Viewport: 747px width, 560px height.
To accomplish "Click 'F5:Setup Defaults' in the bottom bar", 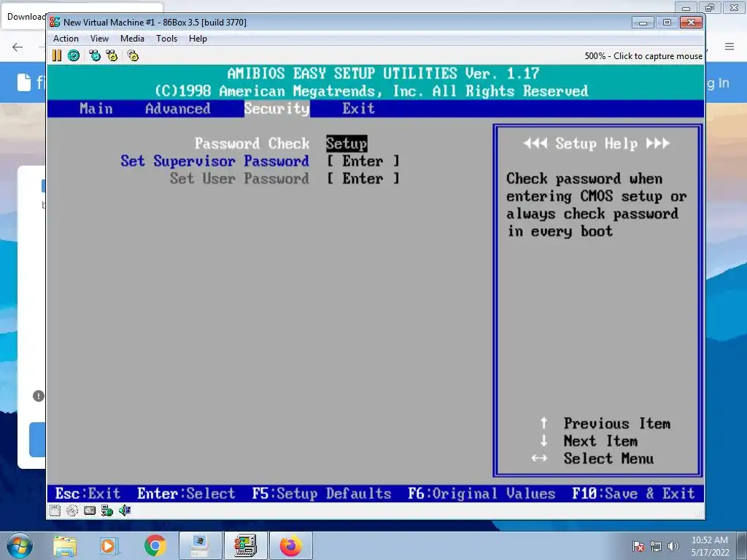I will click(321, 494).
